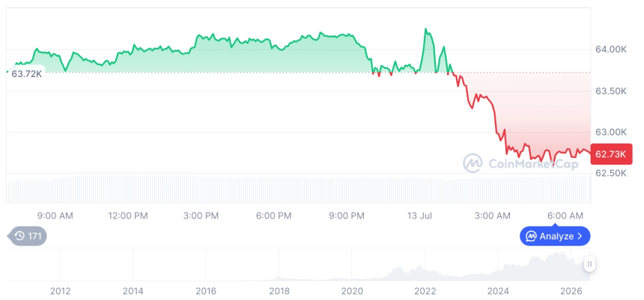The width and height of the screenshot is (644, 300).
Task: Click the 2016 label on overview timeline
Action: (206, 291)
